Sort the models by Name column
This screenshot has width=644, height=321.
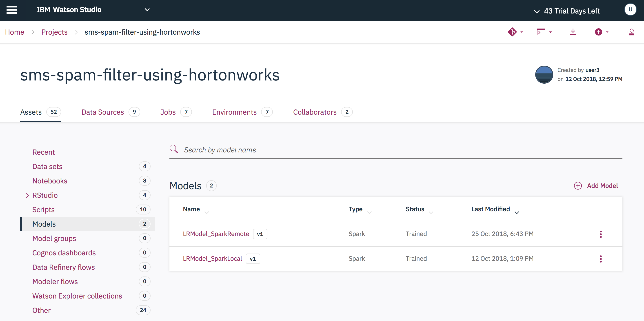coord(191,209)
